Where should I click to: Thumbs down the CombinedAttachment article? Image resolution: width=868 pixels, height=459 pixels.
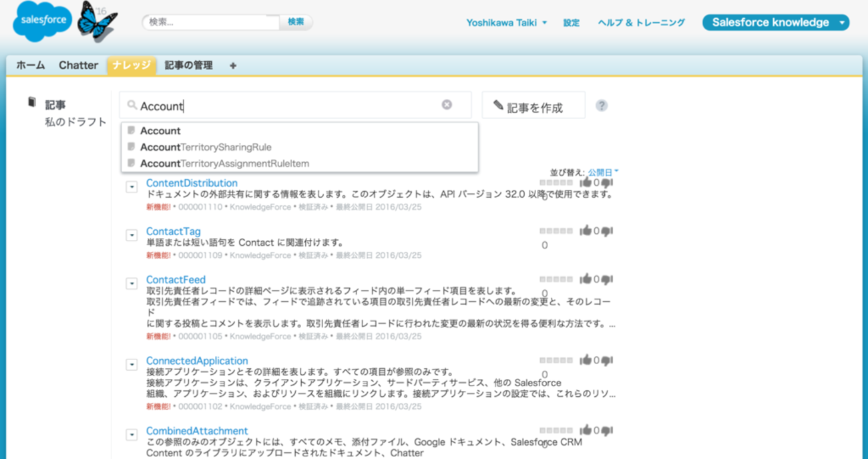(607, 431)
